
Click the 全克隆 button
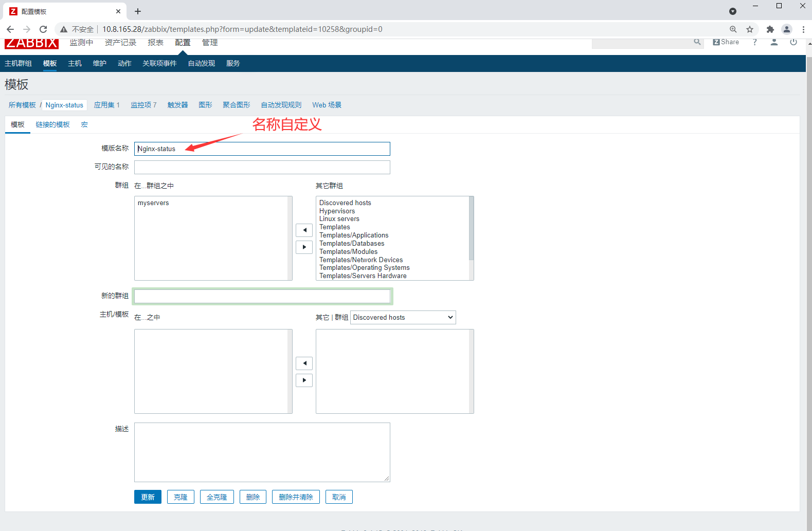pyautogui.click(x=217, y=497)
